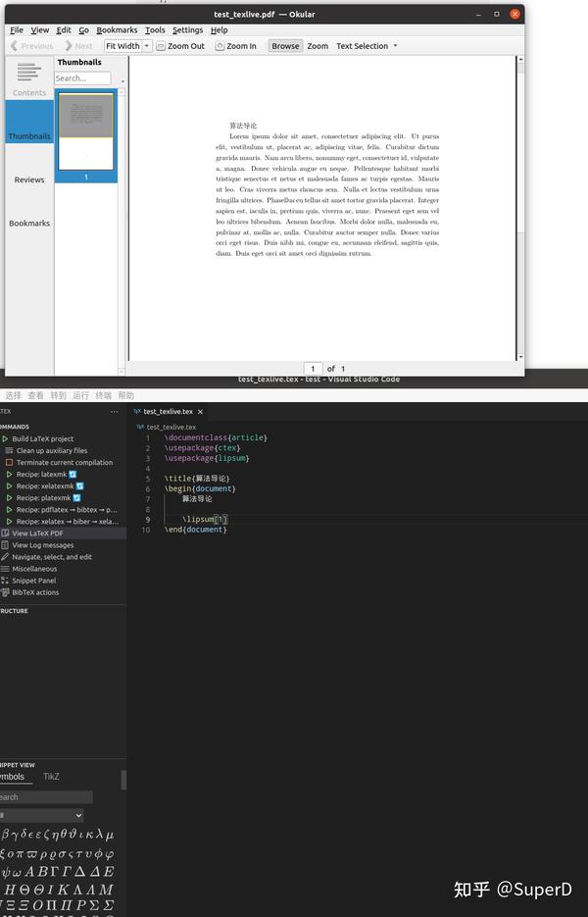Click line 9 \lipsum[1] in editor
The image size is (588, 917).
click(x=205, y=520)
